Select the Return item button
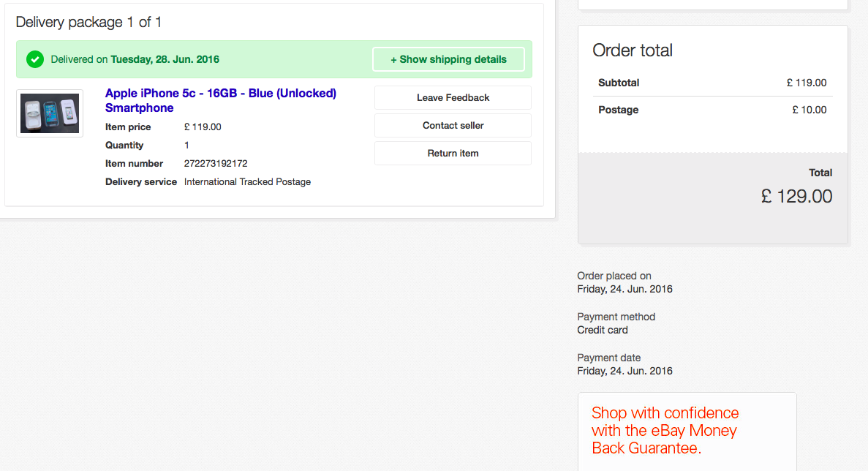Image resolution: width=868 pixels, height=471 pixels. coord(453,153)
